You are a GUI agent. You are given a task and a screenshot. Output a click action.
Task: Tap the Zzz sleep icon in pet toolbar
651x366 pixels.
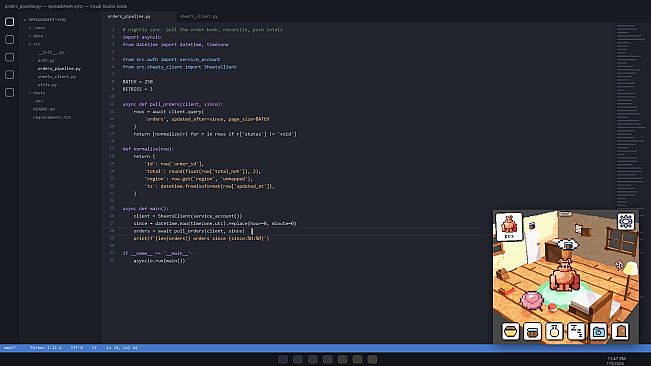(576, 331)
